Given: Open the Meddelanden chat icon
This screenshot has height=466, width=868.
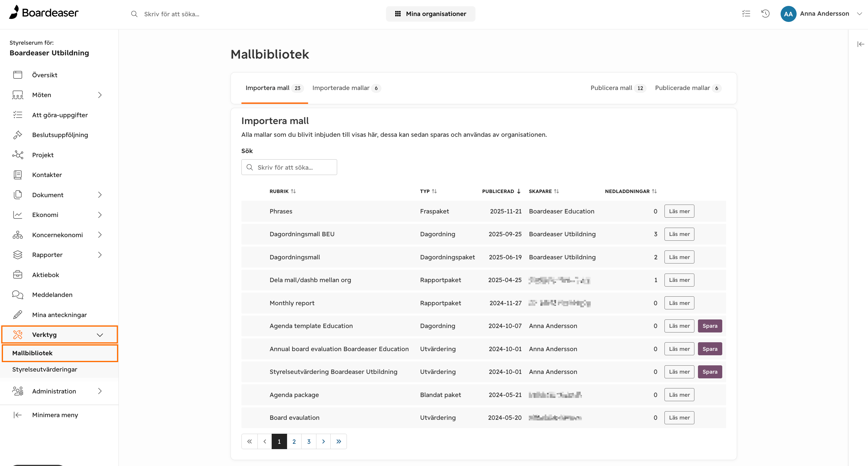Looking at the screenshot, I should 17,295.
